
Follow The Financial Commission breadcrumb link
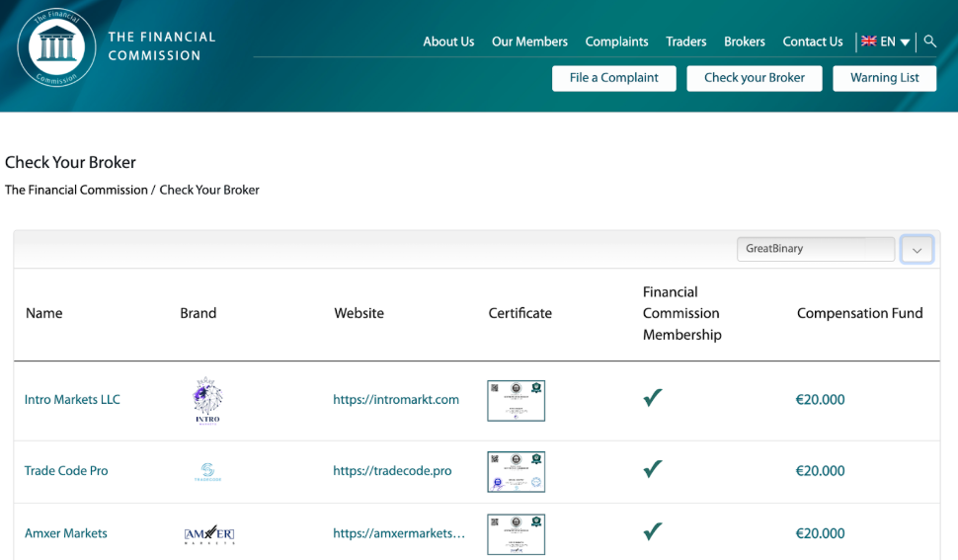coord(76,190)
